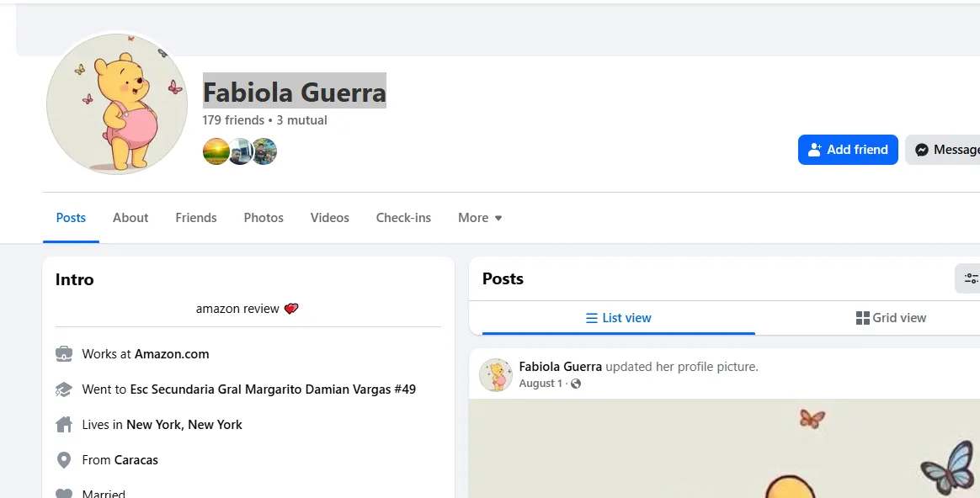
Task: Click the graduation cap education icon
Action: 64,389
